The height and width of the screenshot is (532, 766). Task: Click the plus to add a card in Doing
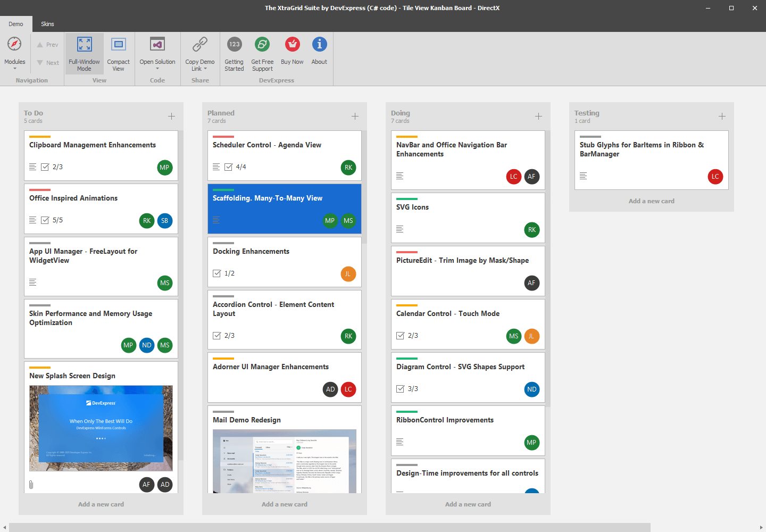point(538,115)
